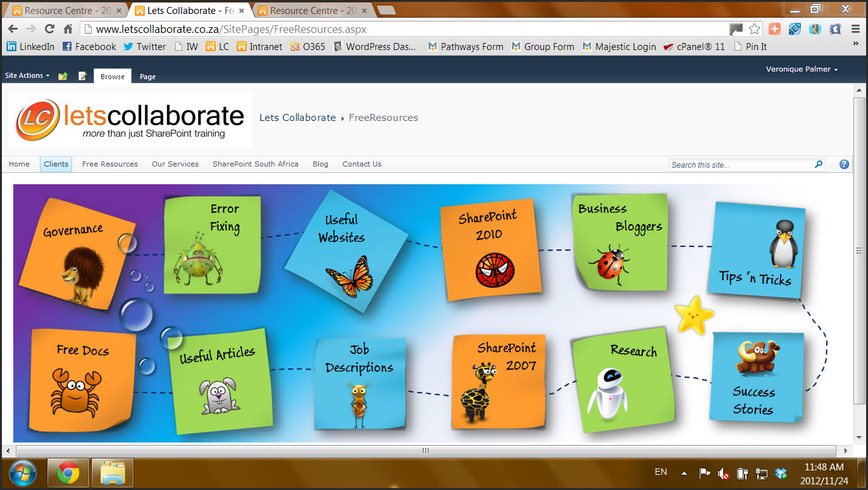
Task: Reload the page with refresh icon
Action: pyautogui.click(x=49, y=29)
